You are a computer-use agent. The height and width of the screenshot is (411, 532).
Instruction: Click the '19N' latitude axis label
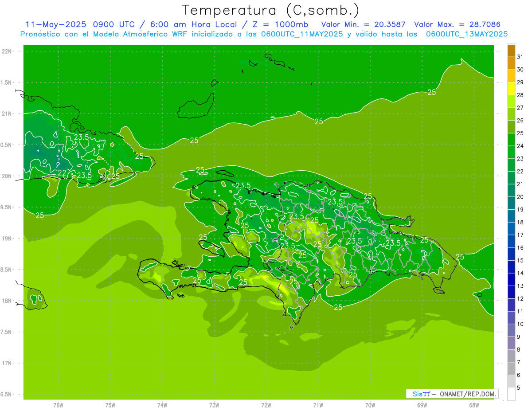click(x=7, y=239)
